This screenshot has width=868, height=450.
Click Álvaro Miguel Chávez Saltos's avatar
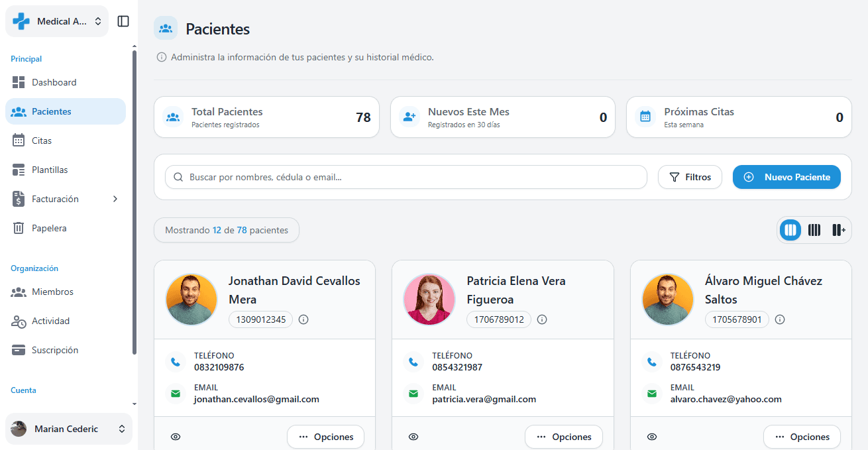(668, 300)
